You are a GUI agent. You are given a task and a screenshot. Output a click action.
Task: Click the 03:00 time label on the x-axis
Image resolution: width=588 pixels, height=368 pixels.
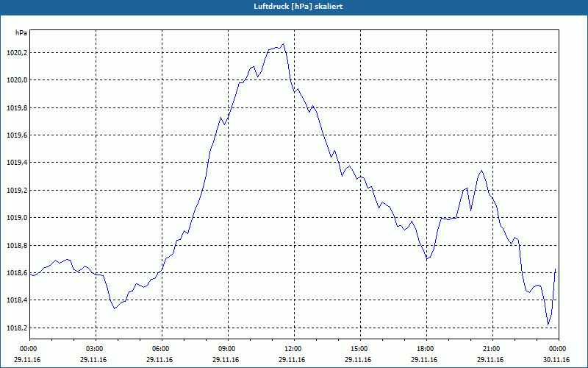pos(96,349)
